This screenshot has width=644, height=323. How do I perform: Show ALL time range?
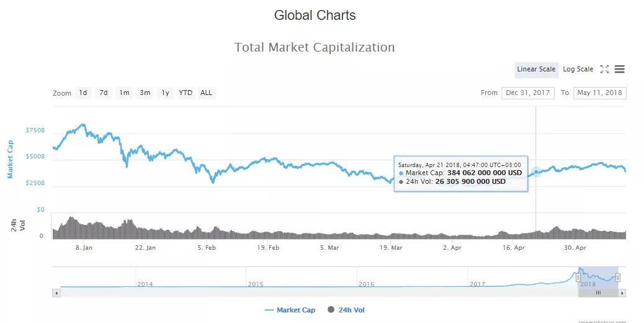[206, 93]
